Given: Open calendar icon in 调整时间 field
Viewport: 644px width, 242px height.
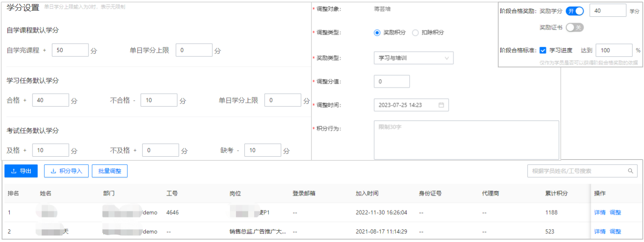Looking at the screenshot, I should tap(441, 105).
